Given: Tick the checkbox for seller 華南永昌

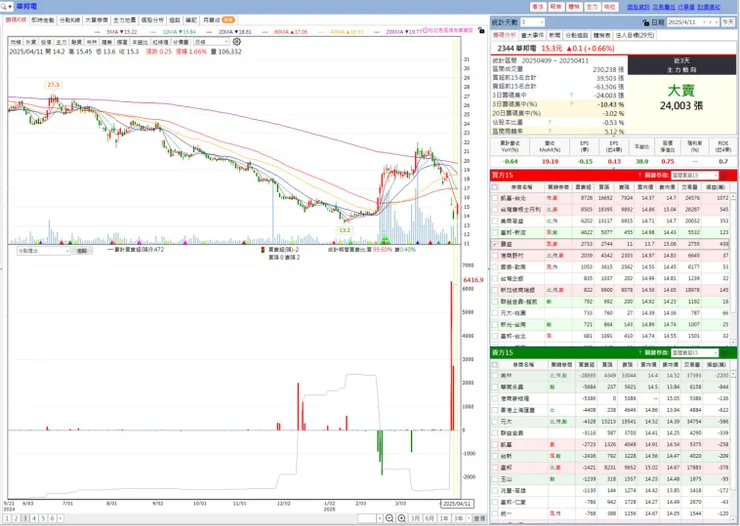Looking at the screenshot, I should (495, 387).
